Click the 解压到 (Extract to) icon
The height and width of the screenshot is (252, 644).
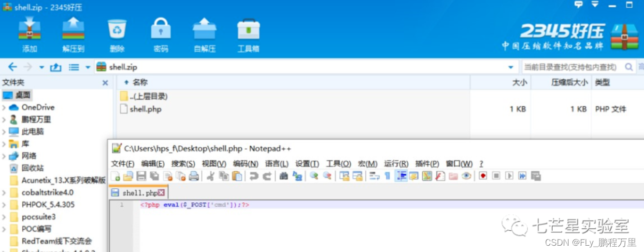[73, 34]
